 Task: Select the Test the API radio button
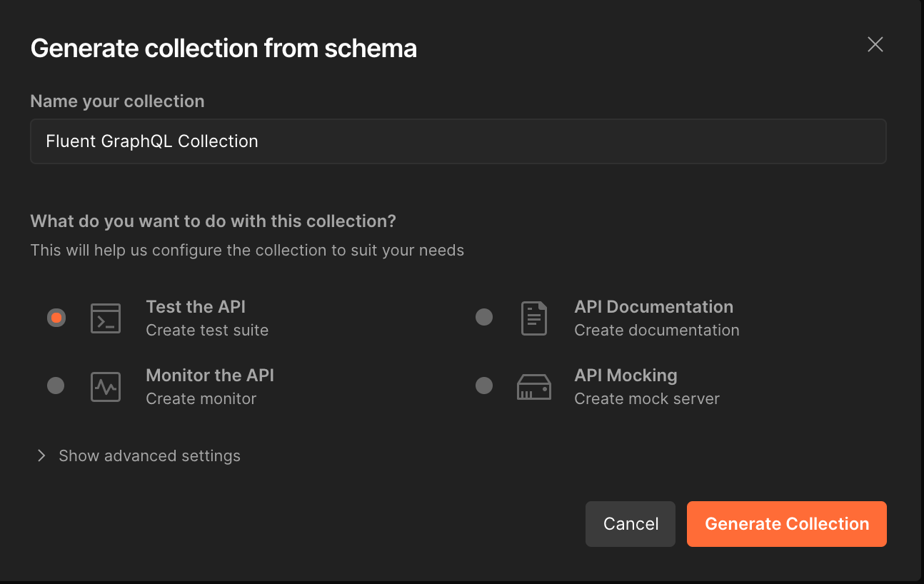(x=56, y=318)
